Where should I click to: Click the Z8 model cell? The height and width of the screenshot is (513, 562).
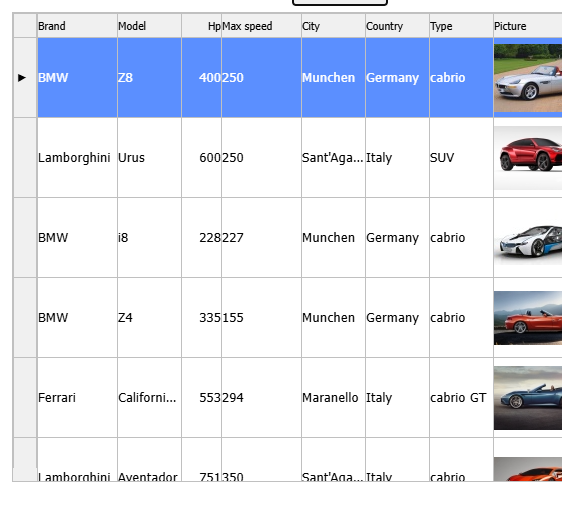coord(149,77)
